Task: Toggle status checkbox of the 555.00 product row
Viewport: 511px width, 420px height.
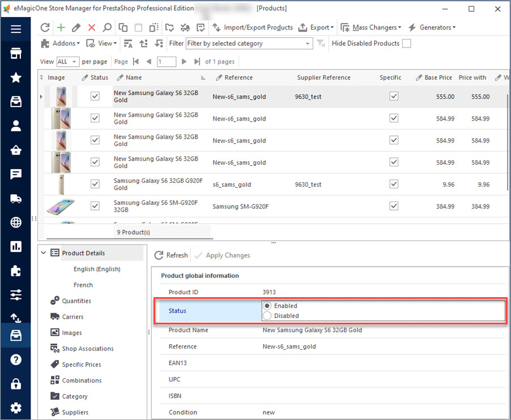Action: click(95, 96)
